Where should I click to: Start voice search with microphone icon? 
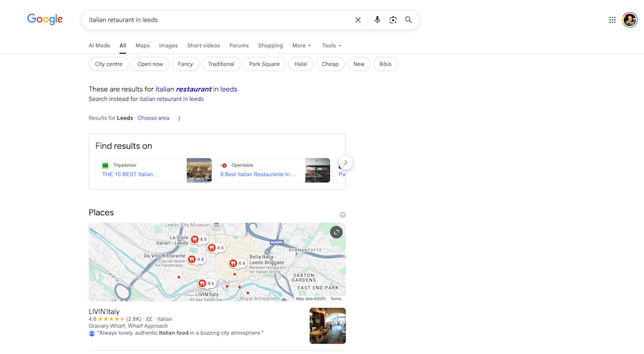(x=377, y=20)
